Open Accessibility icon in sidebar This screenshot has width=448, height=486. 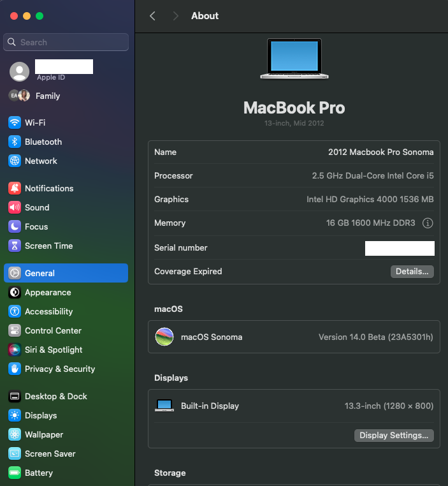coord(15,311)
